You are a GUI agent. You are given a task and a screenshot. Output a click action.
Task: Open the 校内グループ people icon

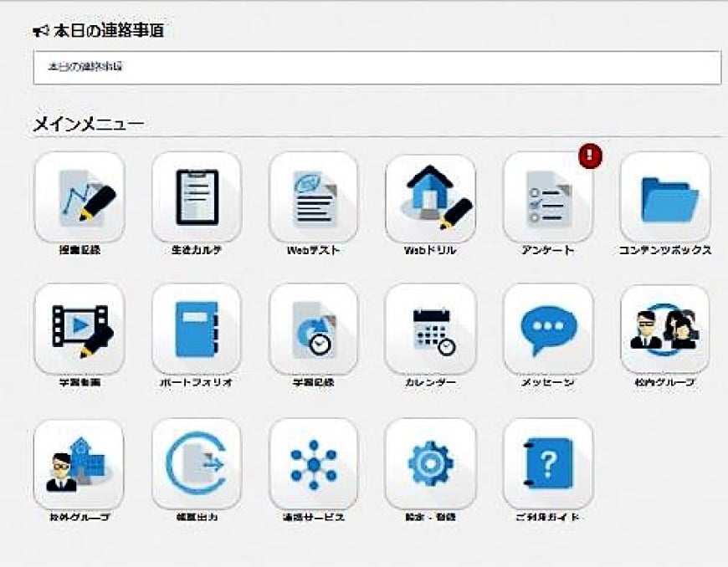coord(665,329)
